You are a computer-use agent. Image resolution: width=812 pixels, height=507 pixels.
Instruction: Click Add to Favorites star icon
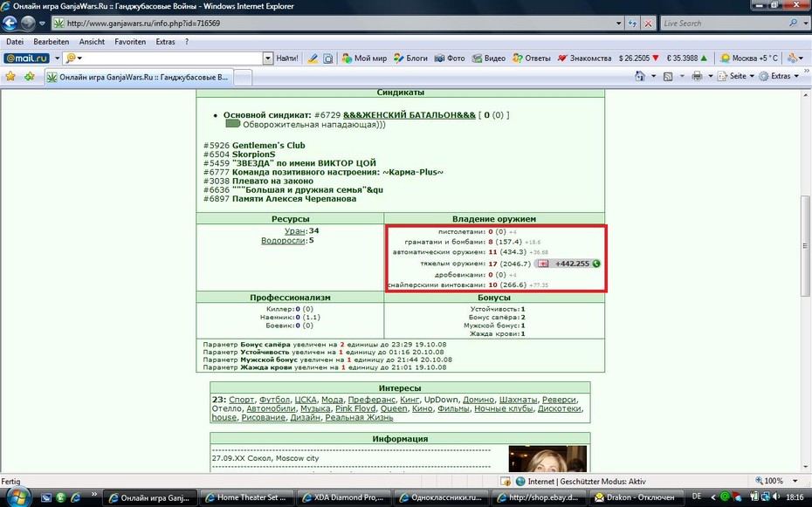pos(30,77)
